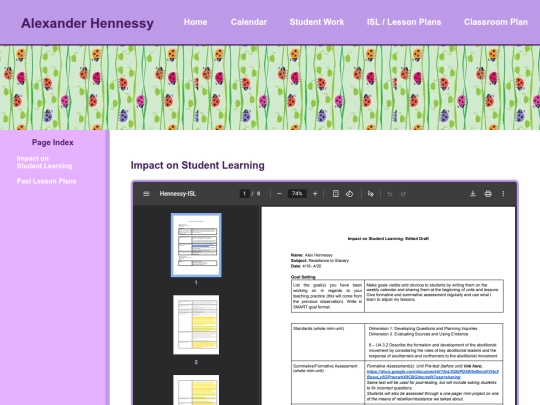Click the Impact on Student Learning heading

tap(198, 165)
